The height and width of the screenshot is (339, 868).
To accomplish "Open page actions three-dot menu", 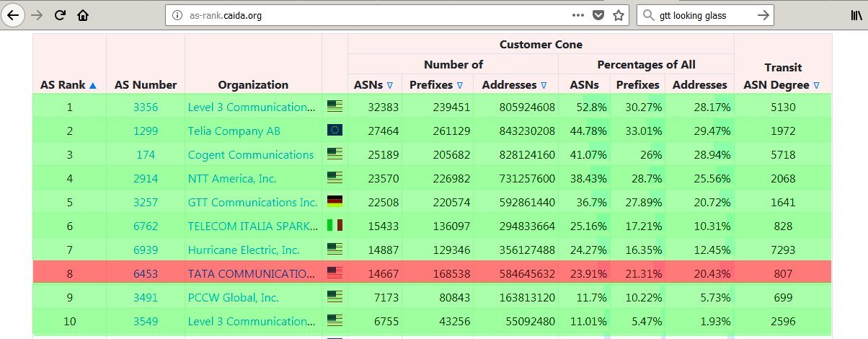I will point(578,14).
